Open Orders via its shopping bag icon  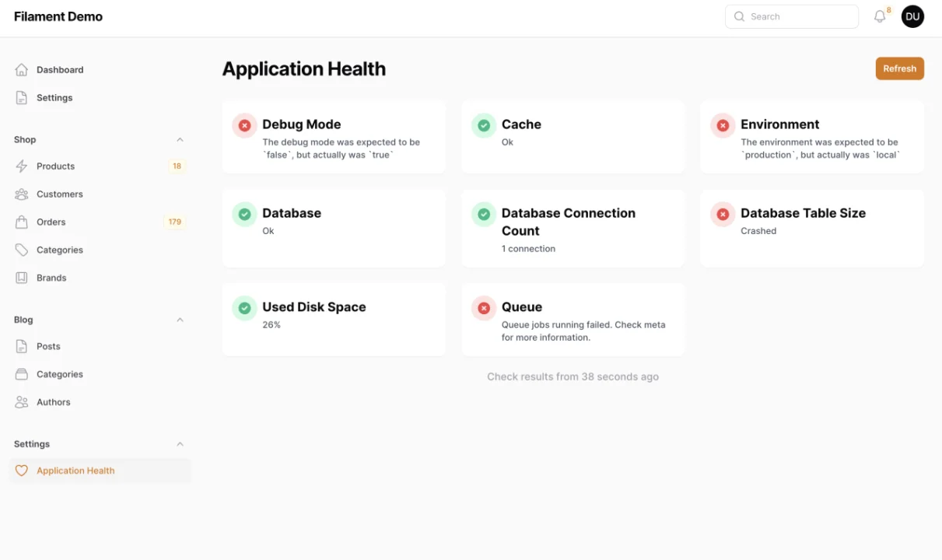[x=22, y=222]
